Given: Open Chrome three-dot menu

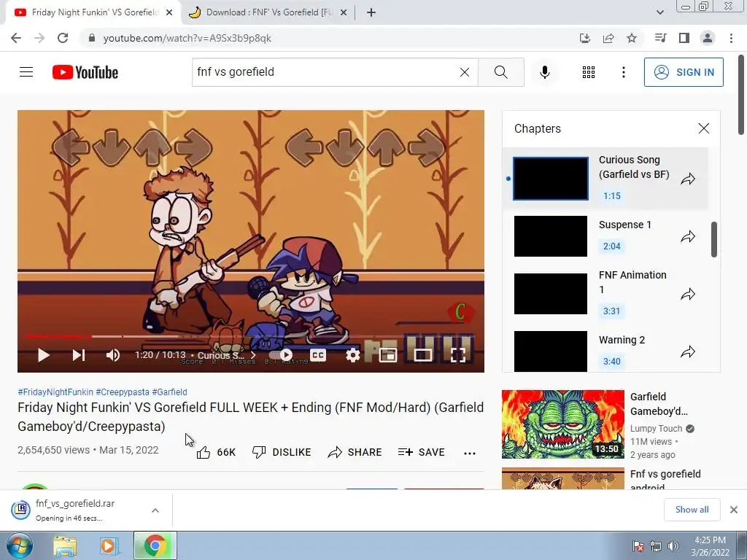Looking at the screenshot, I should click(731, 38).
